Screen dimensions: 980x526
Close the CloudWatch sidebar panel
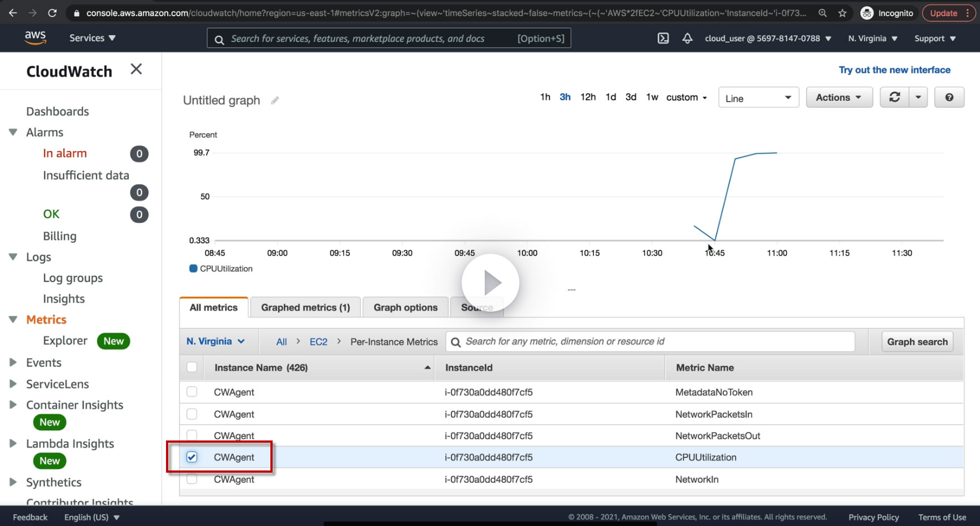tap(136, 69)
